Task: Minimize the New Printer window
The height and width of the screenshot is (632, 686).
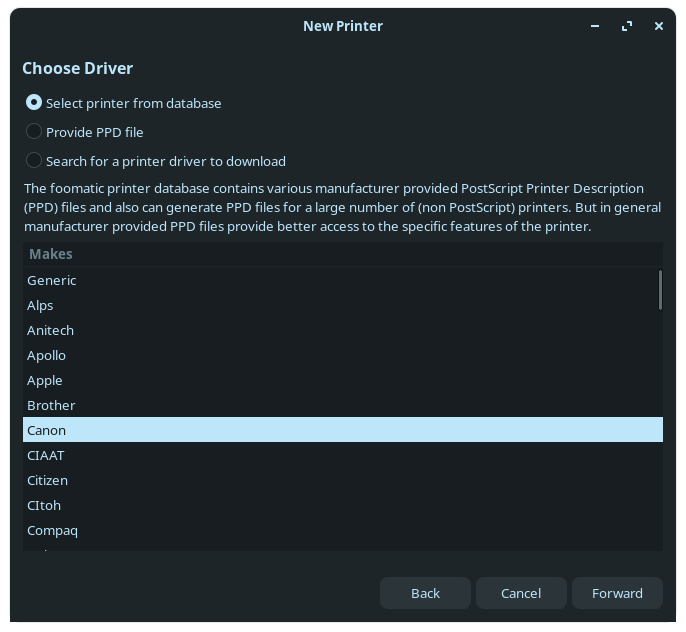Action: tap(596, 26)
